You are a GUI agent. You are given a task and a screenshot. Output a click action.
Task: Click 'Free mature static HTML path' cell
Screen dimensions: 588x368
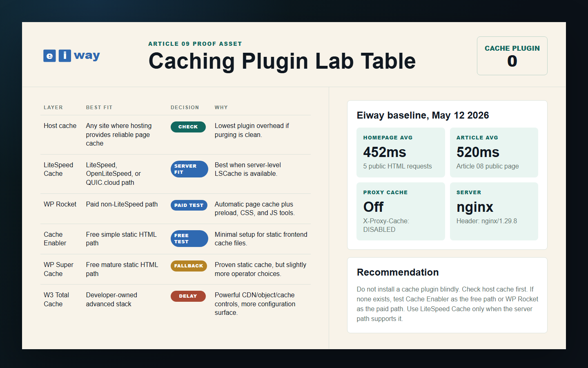click(x=122, y=269)
